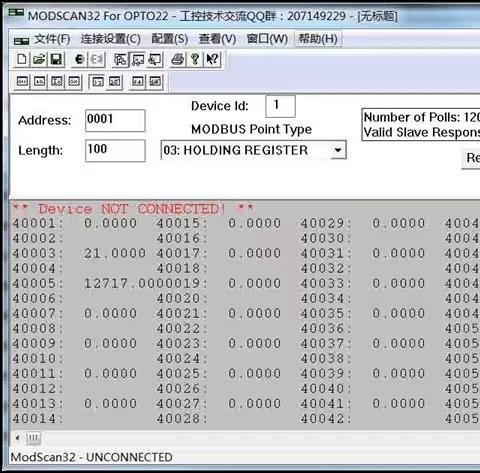Click the 40015: register label
This screenshot has width=480, height=473.
pos(182,223)
